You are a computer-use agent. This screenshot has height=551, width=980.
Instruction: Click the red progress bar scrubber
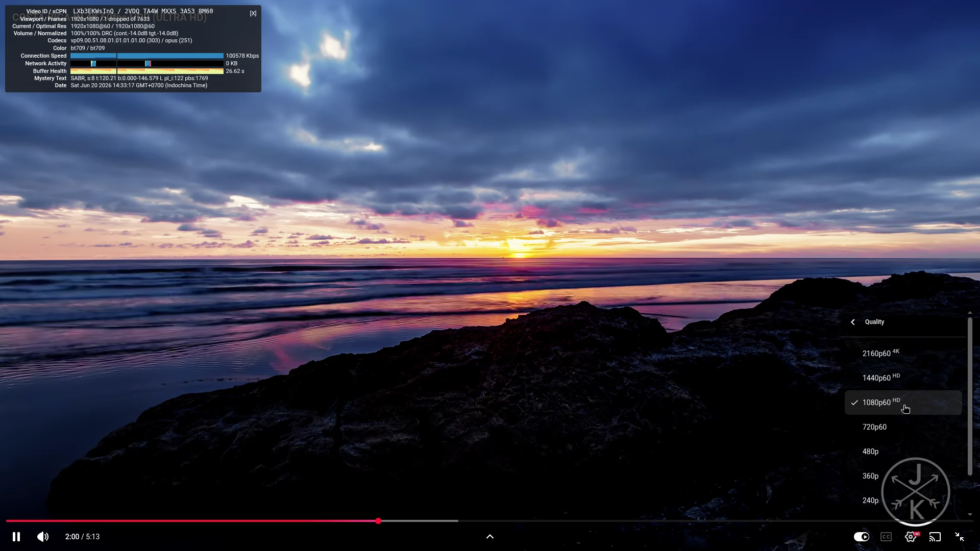click(378, 521)
